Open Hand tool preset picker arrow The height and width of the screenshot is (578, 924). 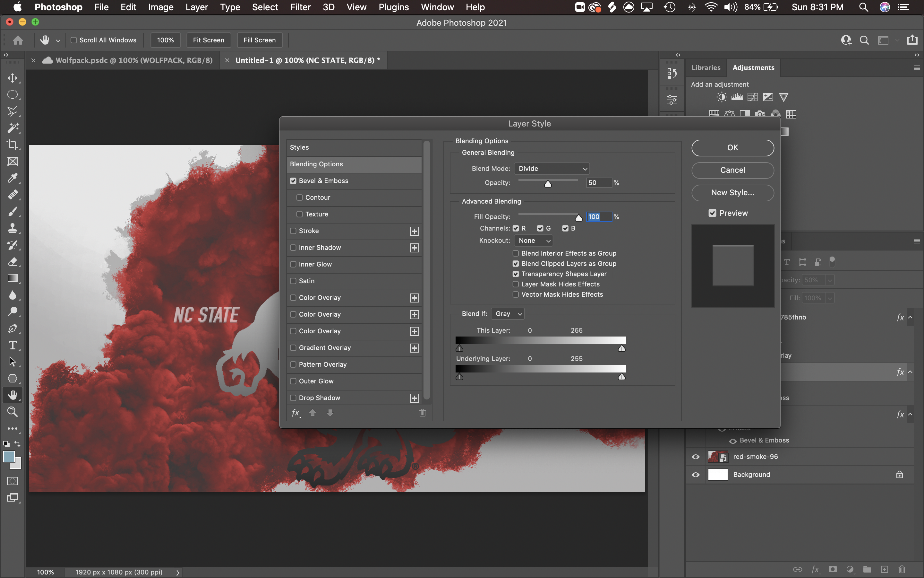coord(58,40)
